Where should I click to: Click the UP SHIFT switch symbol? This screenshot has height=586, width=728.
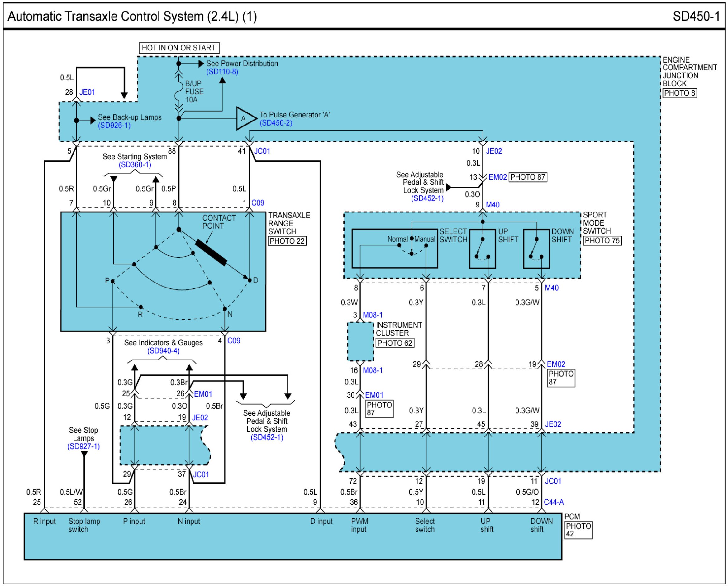(482, 249)
